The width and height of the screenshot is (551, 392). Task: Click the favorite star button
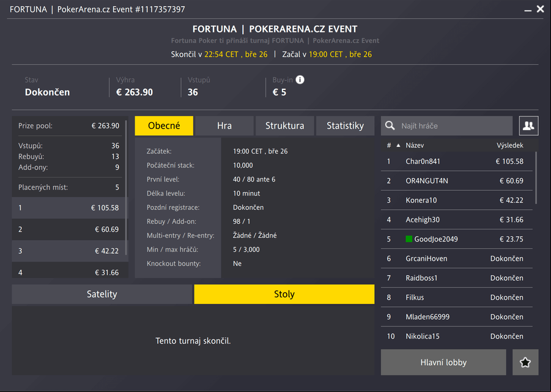[x=525, y=362]
